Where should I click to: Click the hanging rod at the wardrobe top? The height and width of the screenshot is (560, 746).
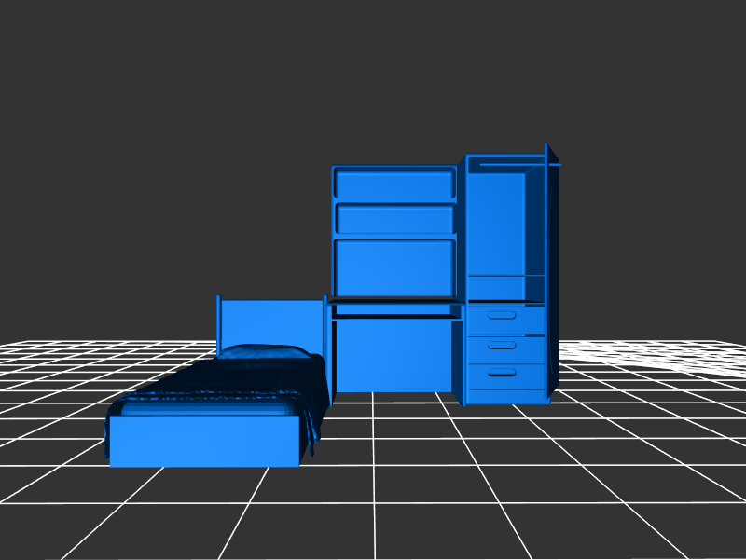click(x=513, y=165)
